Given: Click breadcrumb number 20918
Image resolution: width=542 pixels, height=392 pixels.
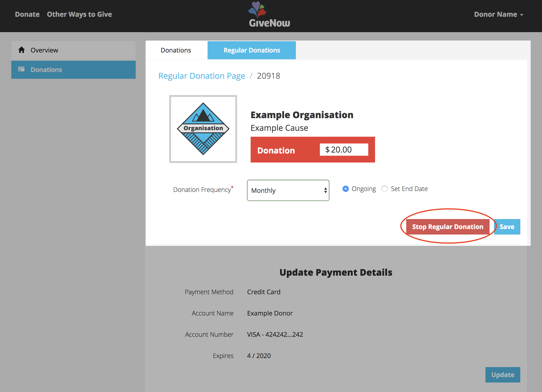Looking at the screenshot, I should tap(268, 76).
